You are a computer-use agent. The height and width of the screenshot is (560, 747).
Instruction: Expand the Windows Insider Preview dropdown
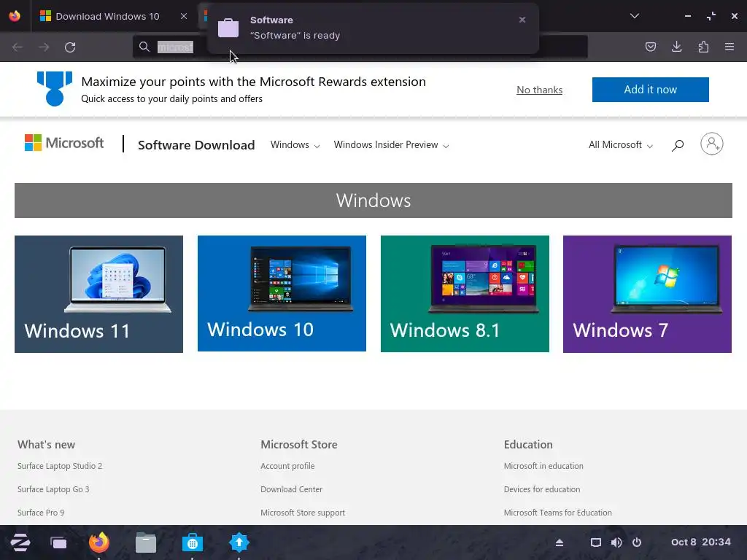click(x=391, y=145)
